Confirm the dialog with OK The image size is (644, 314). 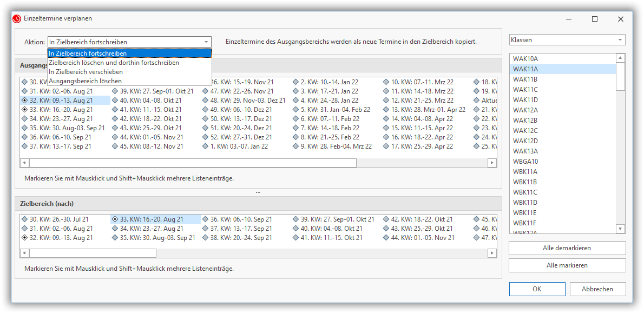536,289
